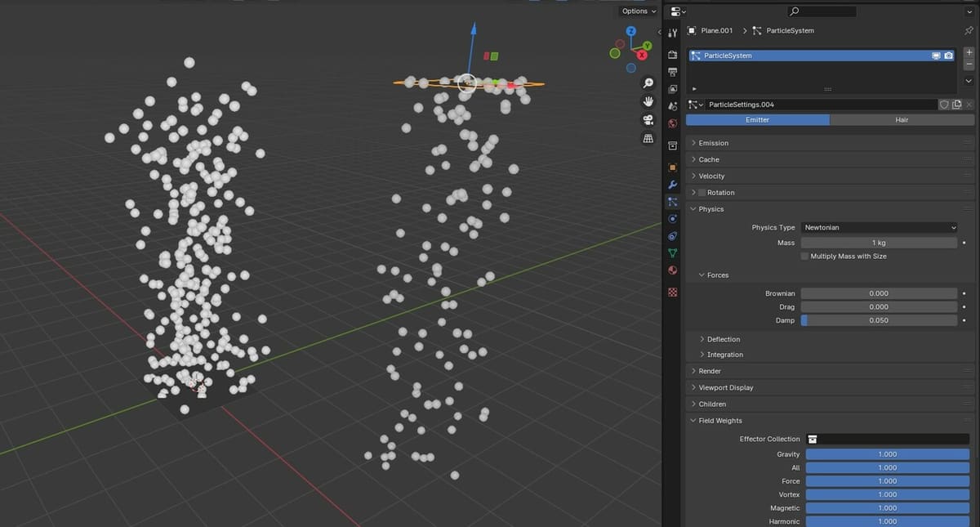
Task: Click the green Y axis gizmo ball
Action: tap(647, 46)
